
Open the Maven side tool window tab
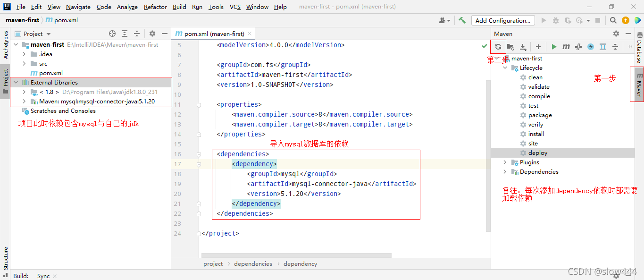(639, 85)
